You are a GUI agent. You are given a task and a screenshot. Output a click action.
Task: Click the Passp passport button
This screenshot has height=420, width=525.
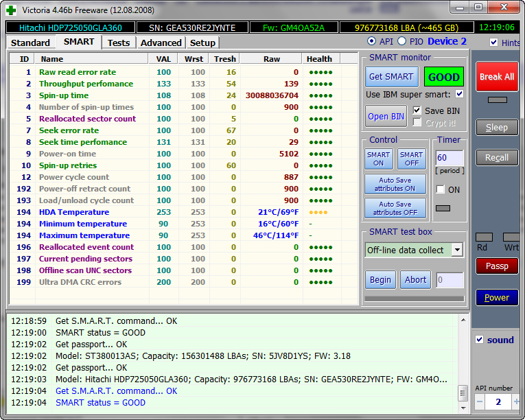[x=497, y=266]
